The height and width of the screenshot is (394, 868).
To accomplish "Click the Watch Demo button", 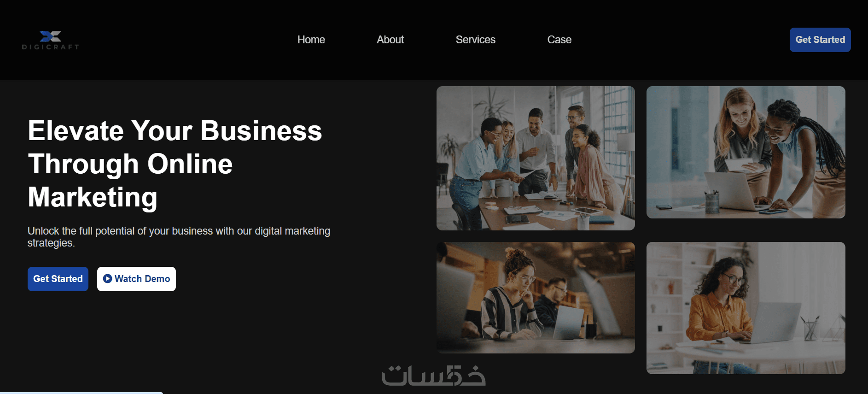I will pyautogui.click(x=136, y=279).
